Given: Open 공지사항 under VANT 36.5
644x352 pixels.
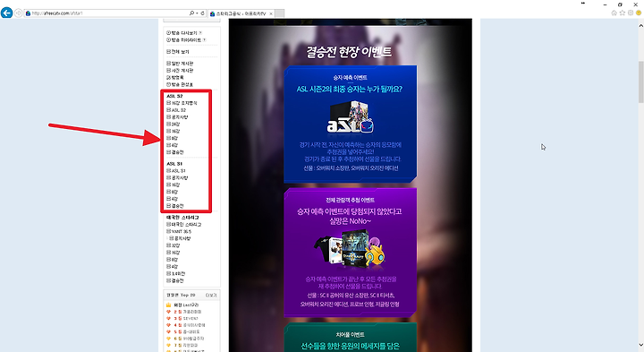Looking at the screenshot, I should tap(180, 238).
